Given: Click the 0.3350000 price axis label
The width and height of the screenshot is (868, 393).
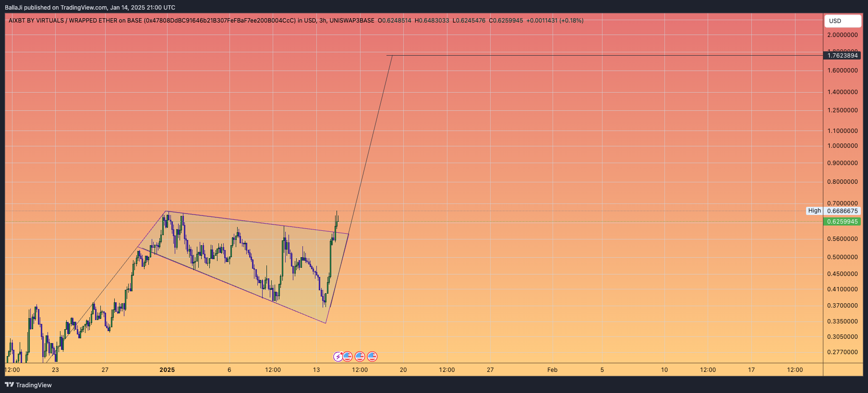Looking at the screenshot, I should (842, 322).
